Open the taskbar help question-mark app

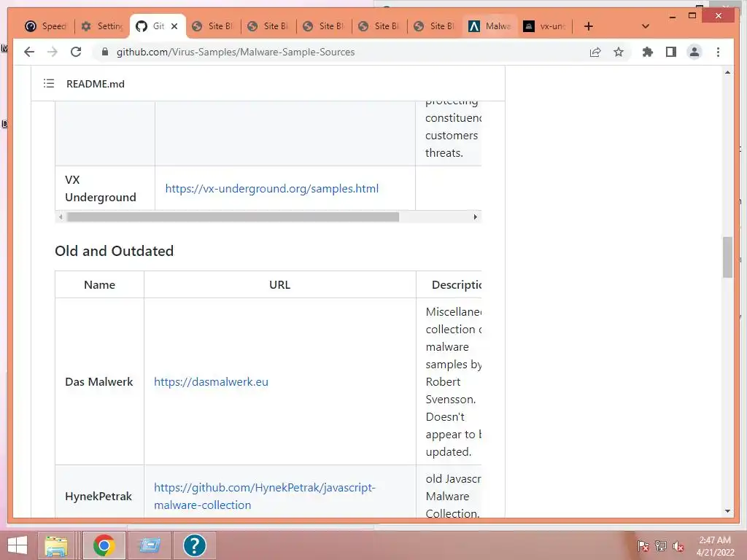click(x=194, y=545)
